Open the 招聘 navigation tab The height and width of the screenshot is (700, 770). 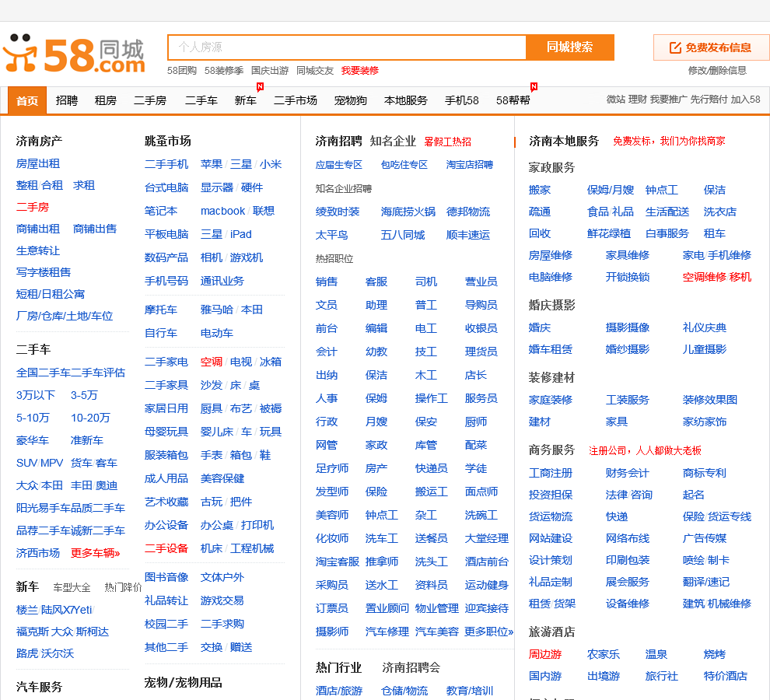[67, 100]
